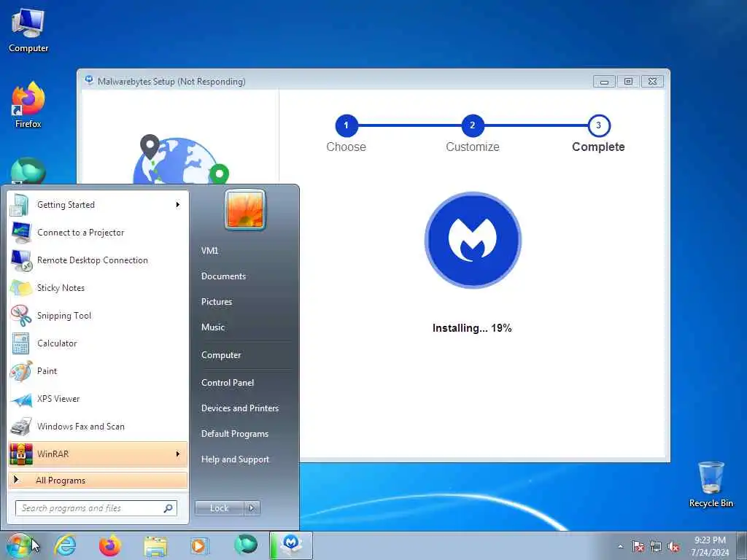Click the Windows Start orb
The image size is (747, 560).
tap(19, 545)
